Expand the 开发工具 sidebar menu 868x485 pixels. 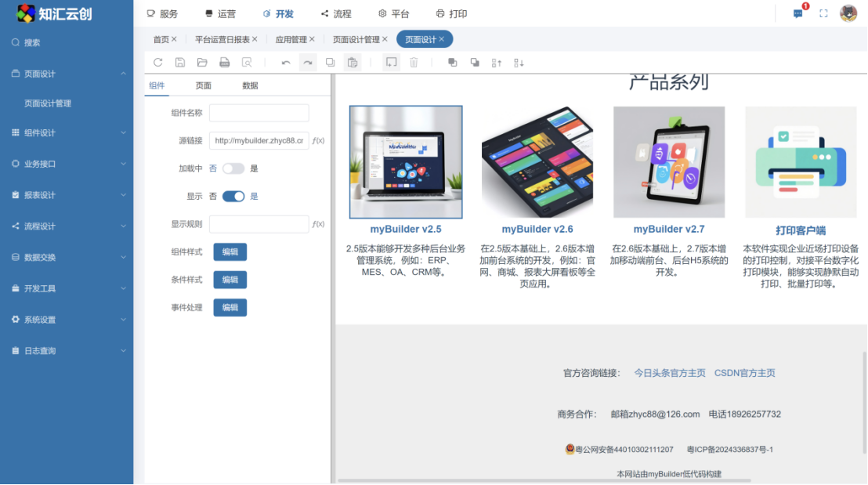click(x=67, y=288)
